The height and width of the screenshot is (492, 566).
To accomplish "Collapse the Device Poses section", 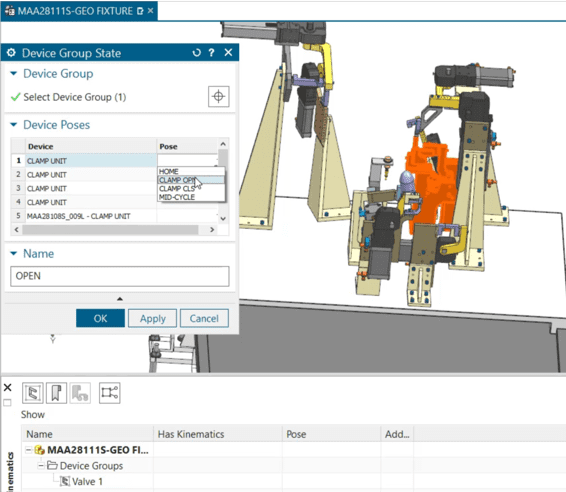I will (14, 125).
